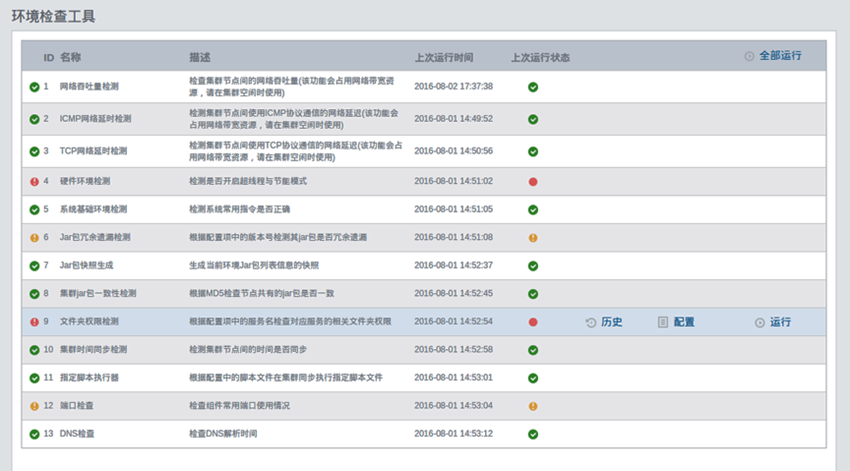Click the orange run-status icon for 端口检查
Screen dimensions: 850x471
(533, 406)
